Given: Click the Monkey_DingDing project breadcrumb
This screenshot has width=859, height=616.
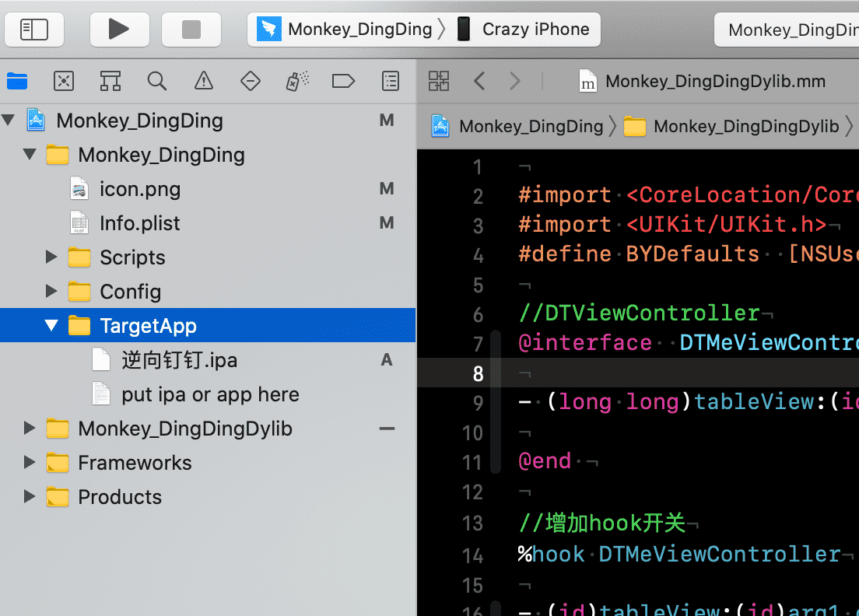Looking at the screenshot, I should tap(517, 126).
